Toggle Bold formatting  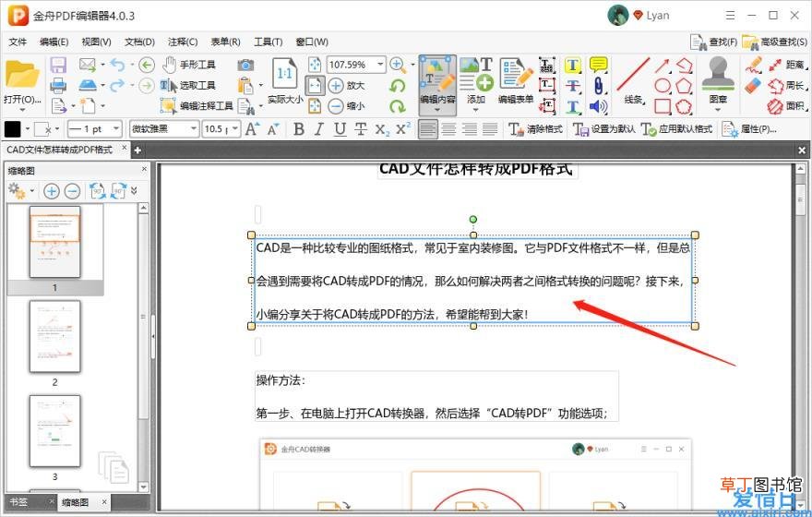[299, 129]
